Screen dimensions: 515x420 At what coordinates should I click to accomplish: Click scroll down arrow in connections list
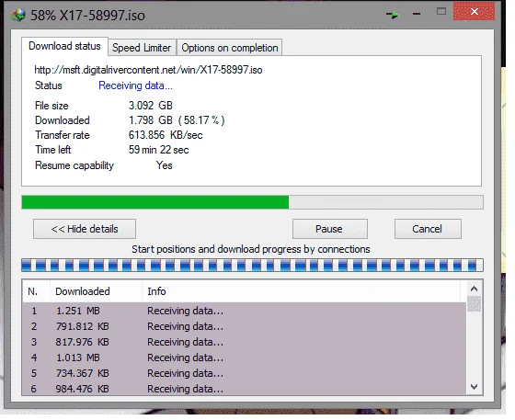[x=474, y=387]
